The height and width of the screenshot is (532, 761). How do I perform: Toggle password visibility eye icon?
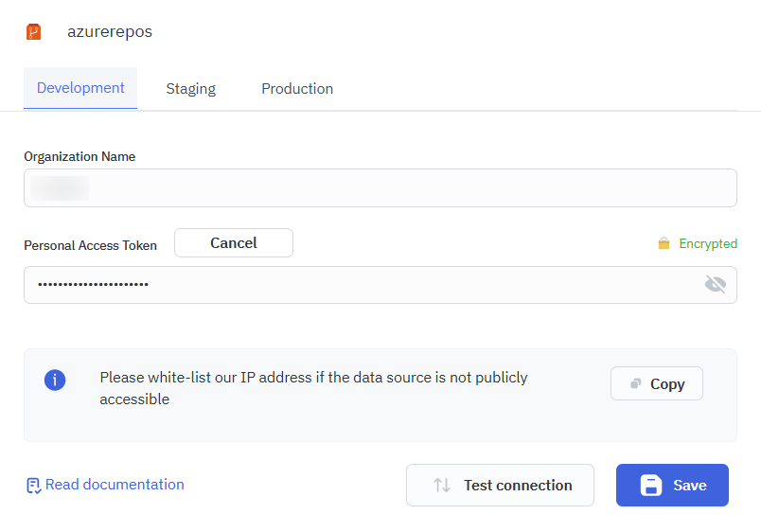716,284
